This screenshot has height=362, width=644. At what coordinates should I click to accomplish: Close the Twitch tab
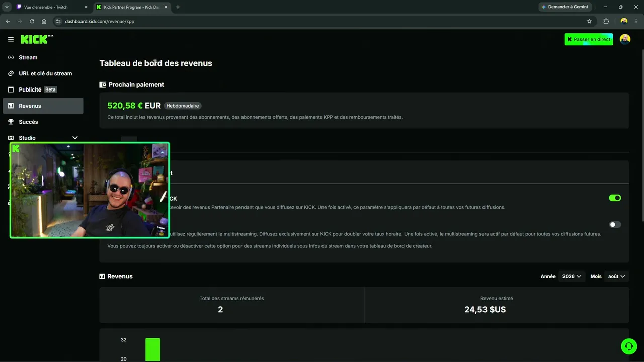86,7
